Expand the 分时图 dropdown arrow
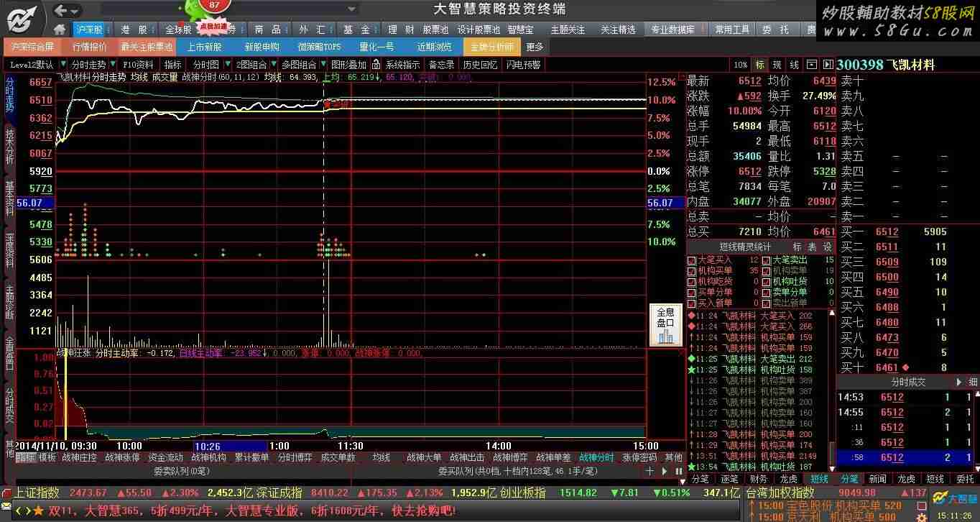The height and width of the screenshot is (522, 980). click(226, 65)
